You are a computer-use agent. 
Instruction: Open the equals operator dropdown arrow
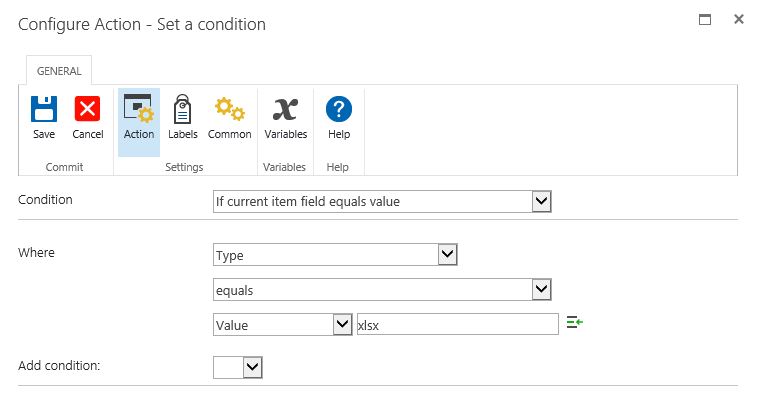[x=541, y=290]
